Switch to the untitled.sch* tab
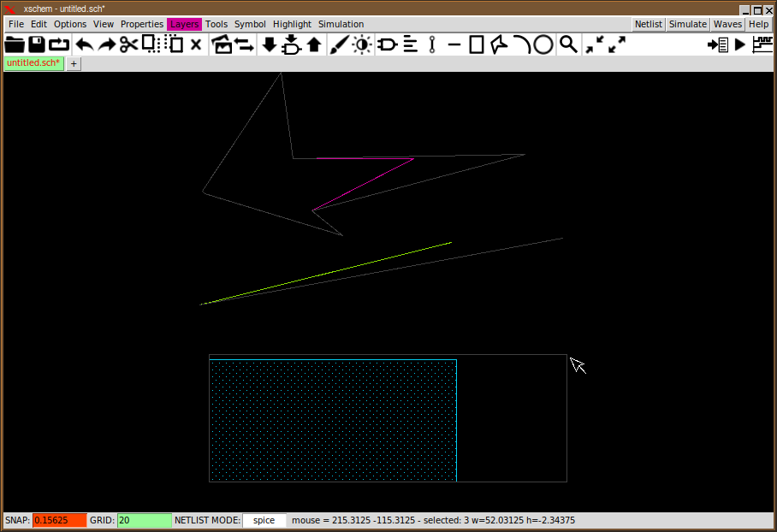Image resolution: width=777 pixels, height=532 pixels. click(x=33, y=63)
